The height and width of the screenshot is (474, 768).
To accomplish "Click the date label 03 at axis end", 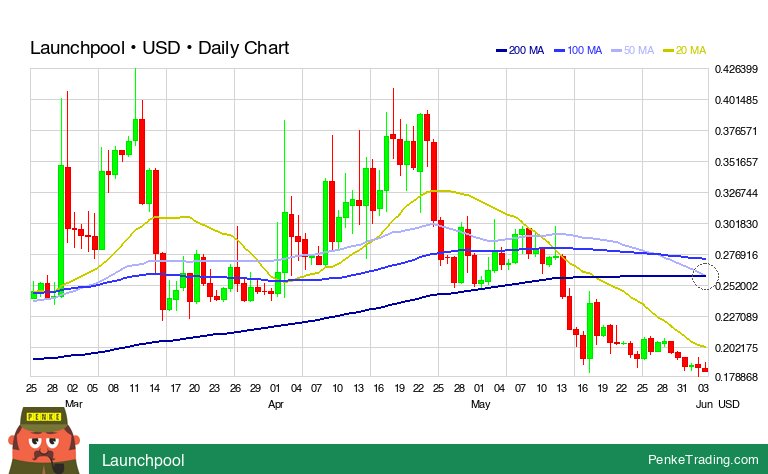I will [703, 388].
